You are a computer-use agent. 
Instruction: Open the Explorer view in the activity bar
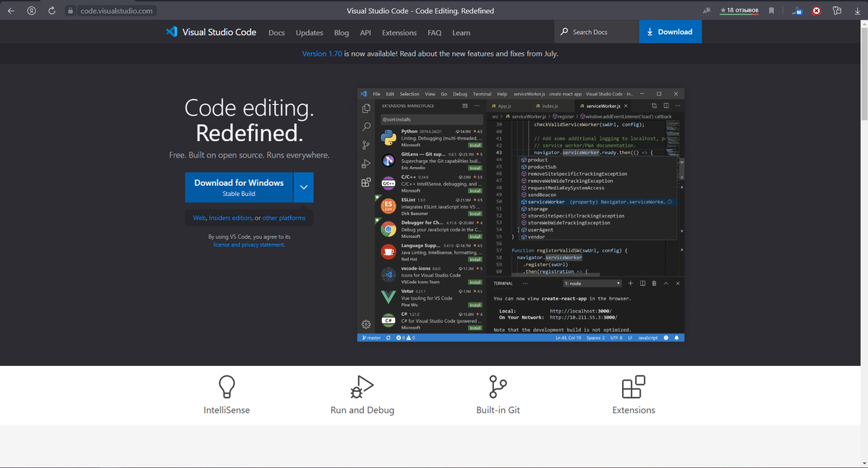365,109
